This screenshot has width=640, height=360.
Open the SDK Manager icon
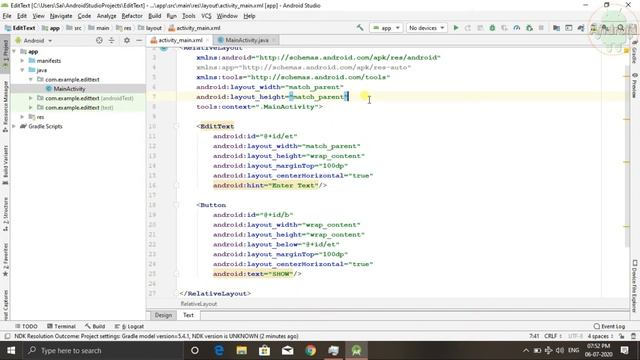pos(605,28)
